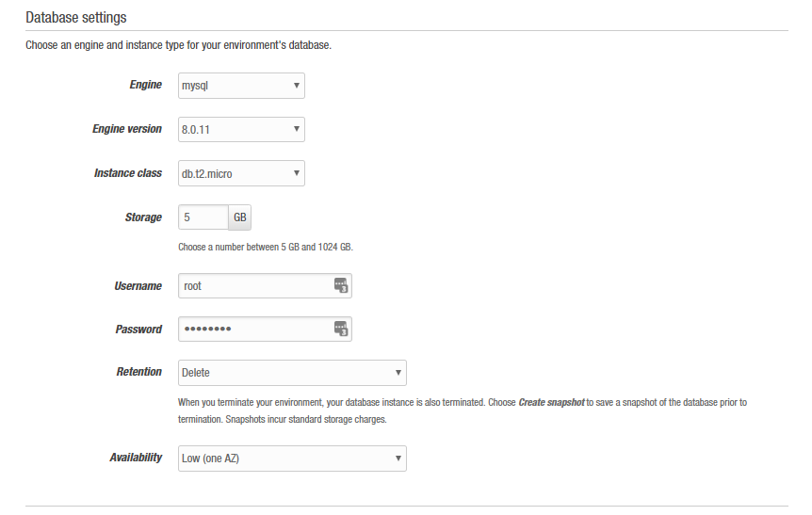812x515 pixels.
Task: Expand the Retention dropdown set to Delete
Action: click(292, 373)
